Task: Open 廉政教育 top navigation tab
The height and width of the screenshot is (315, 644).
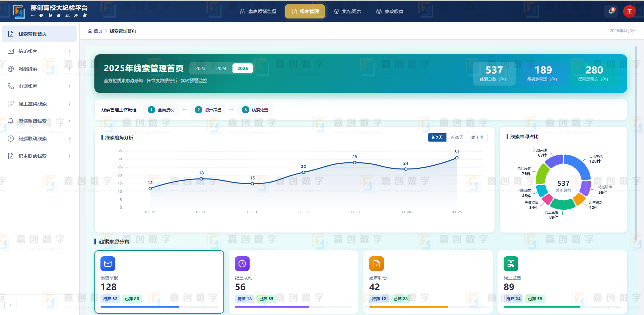Action: 390,11
